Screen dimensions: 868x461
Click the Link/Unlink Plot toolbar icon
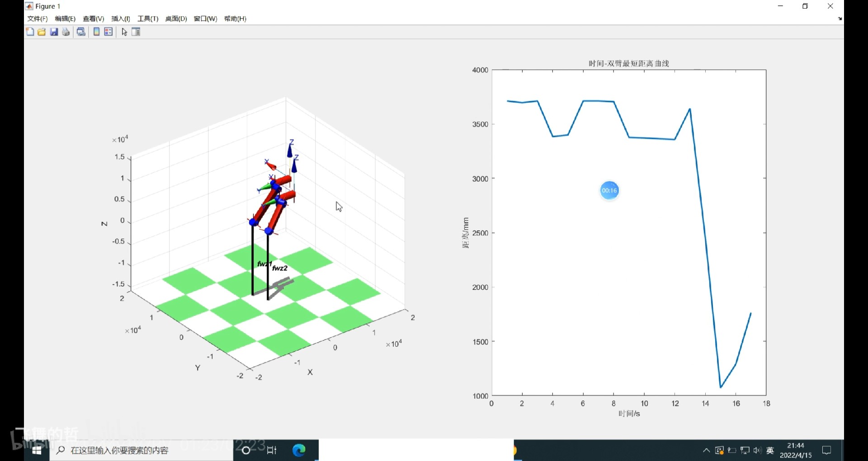[x=81, y=32]
